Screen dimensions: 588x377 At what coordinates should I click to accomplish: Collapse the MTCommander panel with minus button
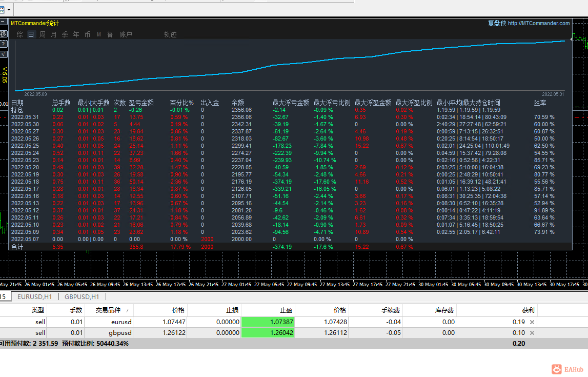(x=3, y=22)
